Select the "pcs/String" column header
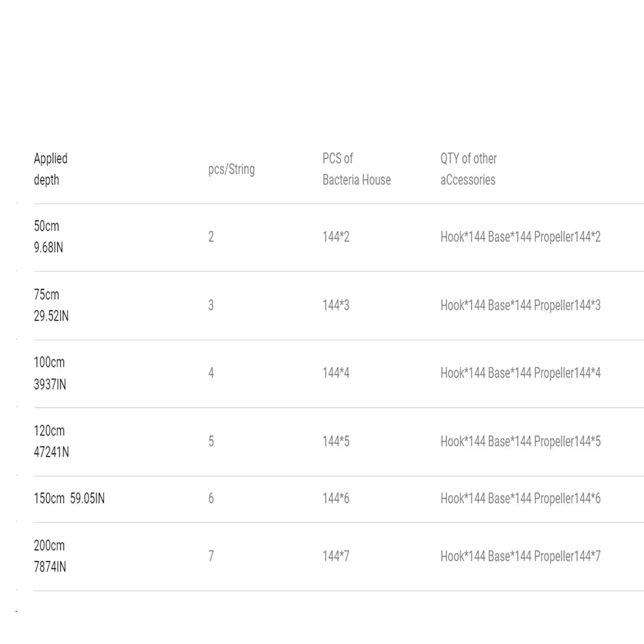The height and width of the screenshot is (644, 644). [x=231, y=169]
